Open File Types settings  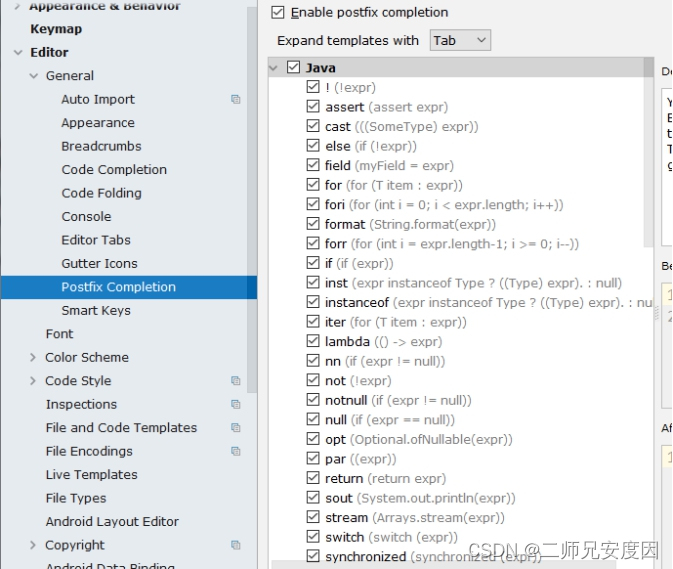(x=76, y=498)
